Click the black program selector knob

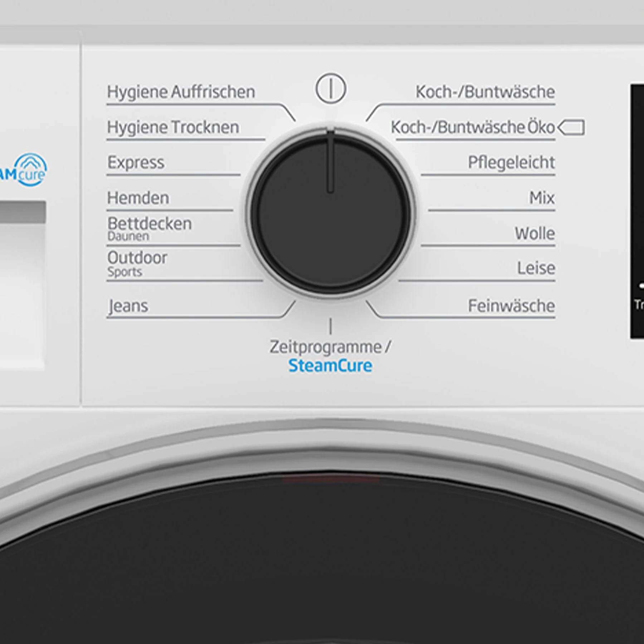click(330, 213)
